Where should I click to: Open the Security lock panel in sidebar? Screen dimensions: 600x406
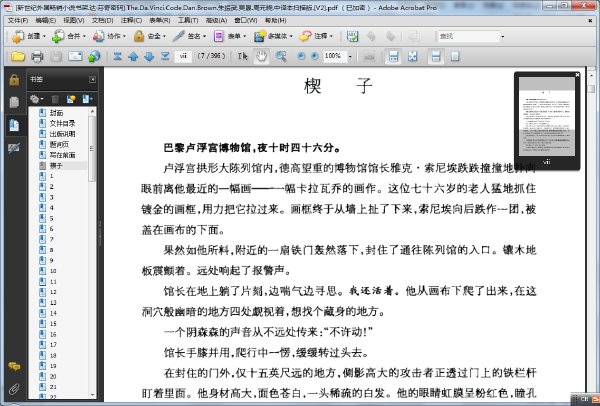[14, 80]
